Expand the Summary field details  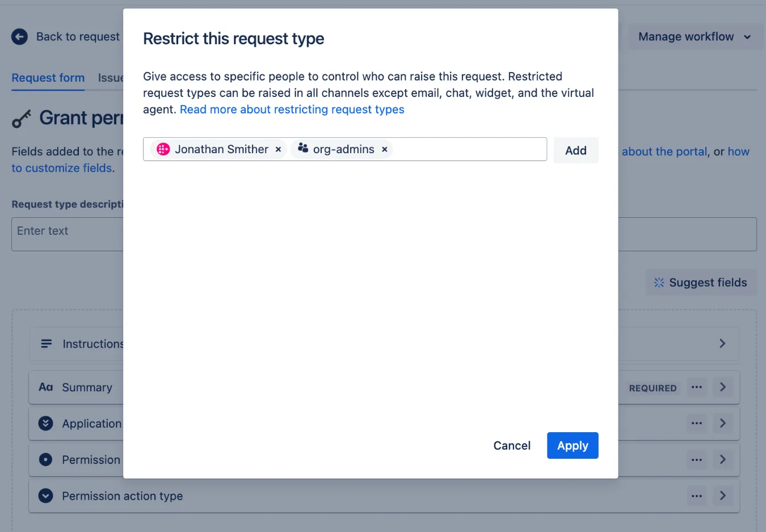coord(723,387)
